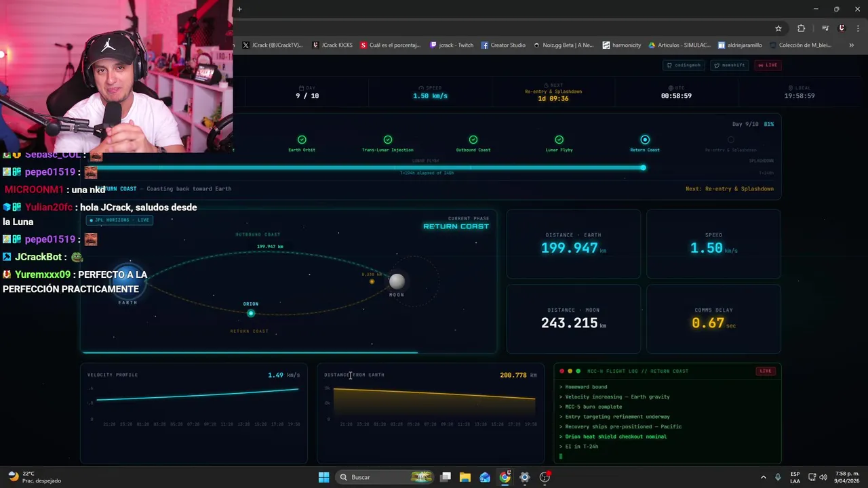868x488 pixels.
Task: Open the JCrack (@JCrackTV) X bookmark
Action: point(273,45)
